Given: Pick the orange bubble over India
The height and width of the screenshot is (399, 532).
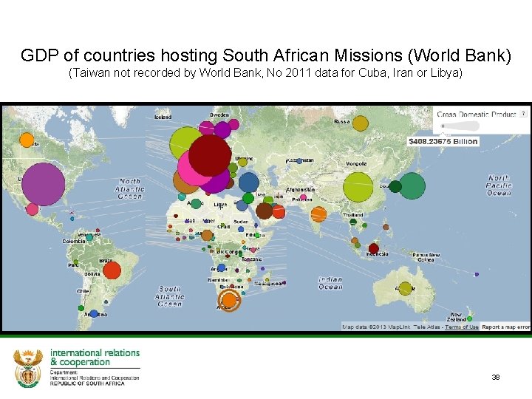Looking at the screenshot, I should click(319, 214).
